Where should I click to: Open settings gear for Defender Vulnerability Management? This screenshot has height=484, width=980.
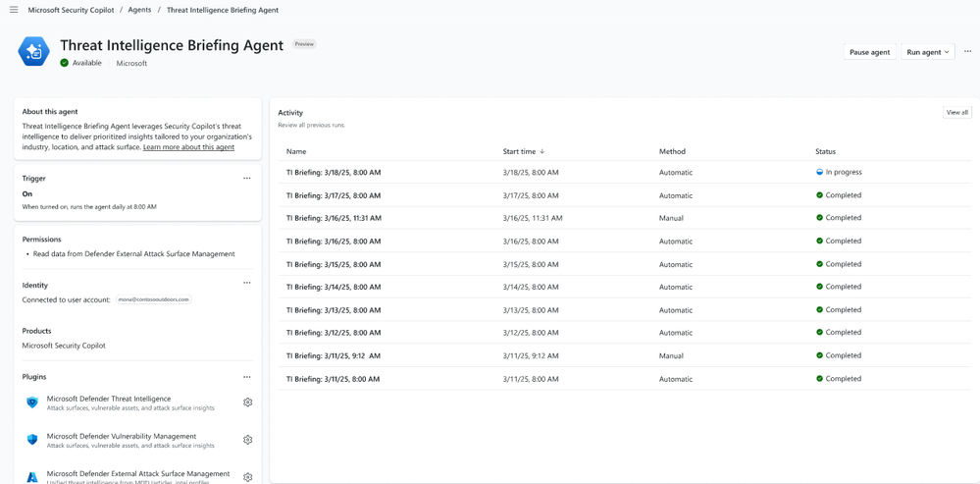coord(247,440)
